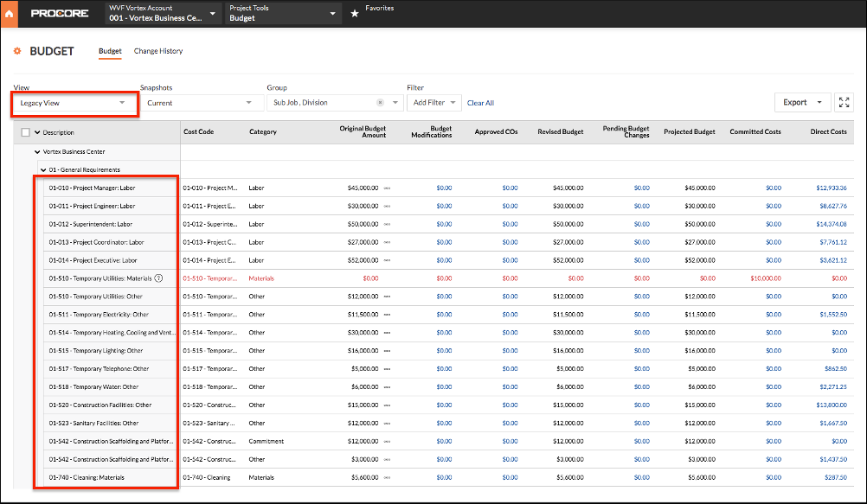Click the Projected Budget column header
Screen dimensions: 867x504
(x=689, y=132)
